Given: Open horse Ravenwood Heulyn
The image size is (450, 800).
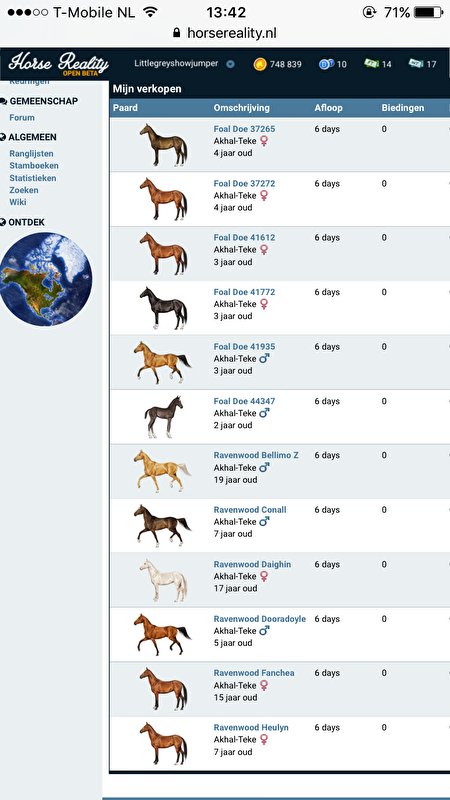Looking at the screenshot, I should pos(251,728).
